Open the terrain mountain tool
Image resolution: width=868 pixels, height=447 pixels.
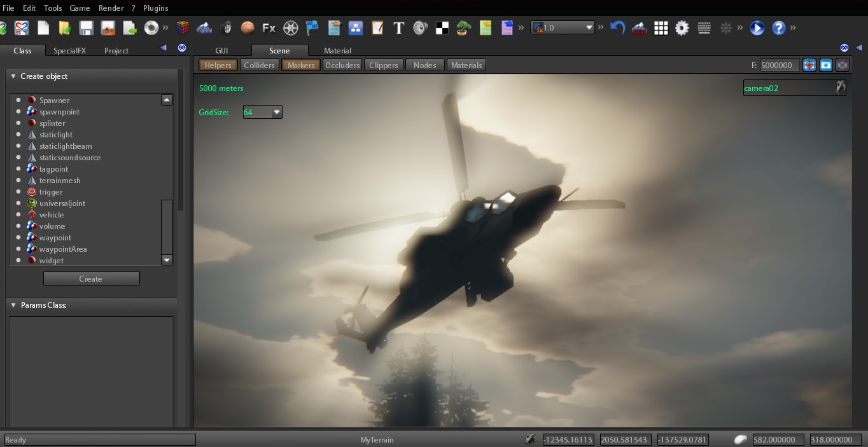coord(204,28)
